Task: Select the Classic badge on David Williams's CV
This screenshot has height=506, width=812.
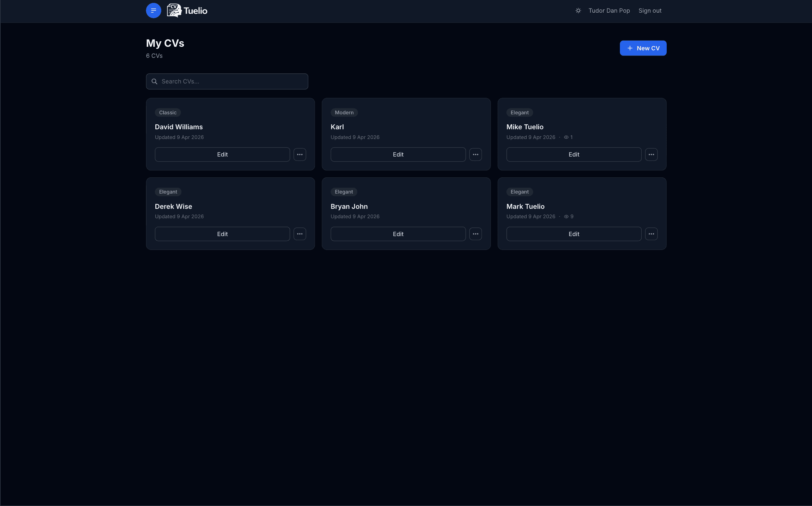Action: tap(167, 112)
